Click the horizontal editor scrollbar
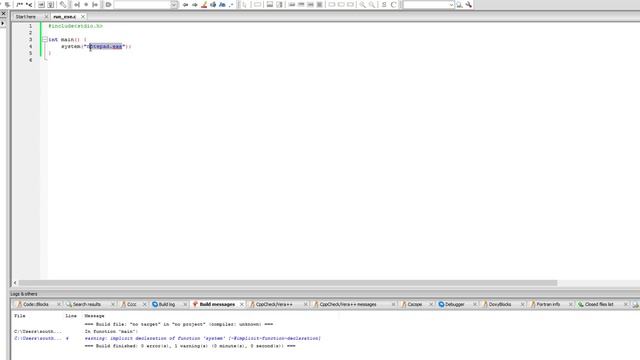 click(x=288, y=283)
